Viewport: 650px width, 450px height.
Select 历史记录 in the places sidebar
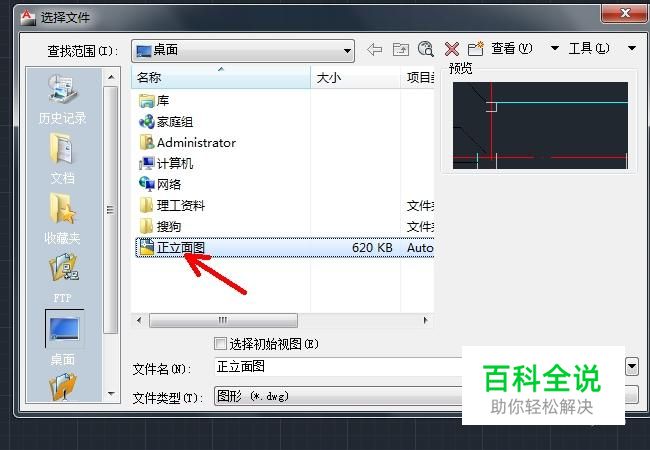click(x=62, y=100)
